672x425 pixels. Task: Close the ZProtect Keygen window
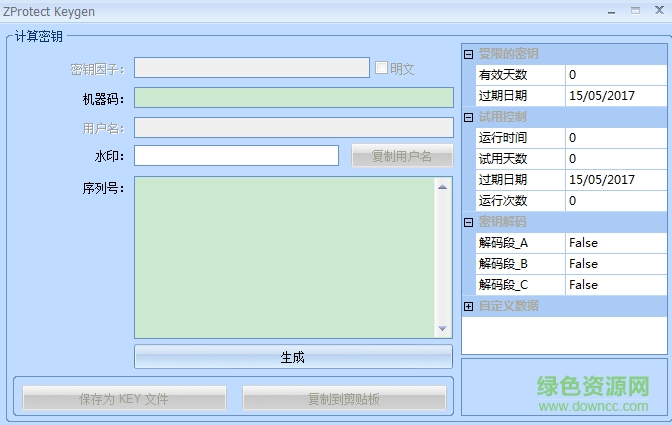[659, 10]
